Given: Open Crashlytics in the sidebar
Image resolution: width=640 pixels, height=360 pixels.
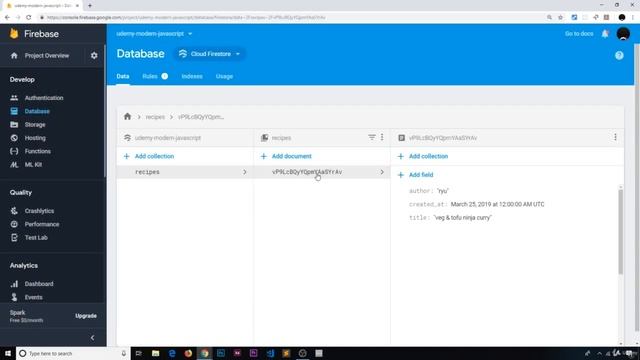Looking at the screenshot, I should 39,211.
